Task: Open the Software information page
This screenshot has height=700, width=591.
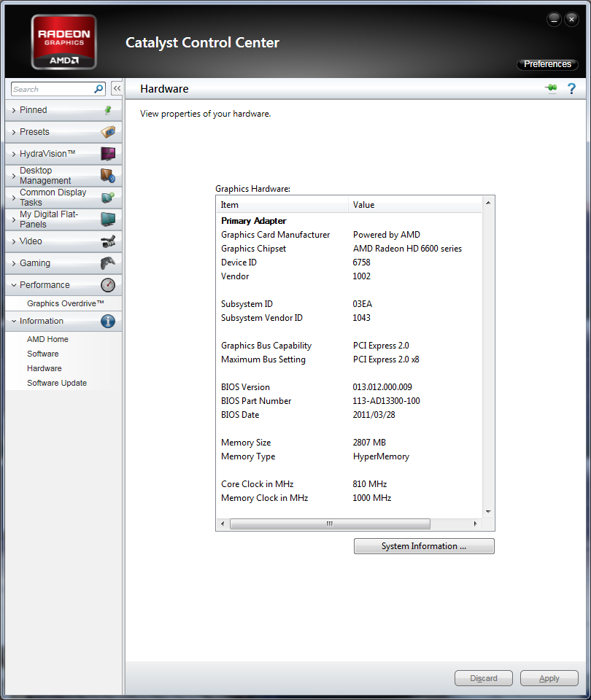Action: [43, 354]
